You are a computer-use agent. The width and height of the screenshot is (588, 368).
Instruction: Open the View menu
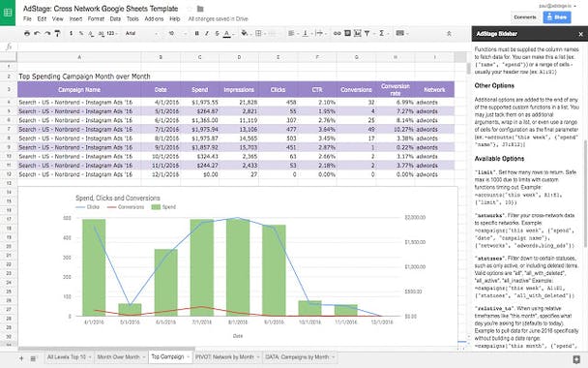pos(57,18)
